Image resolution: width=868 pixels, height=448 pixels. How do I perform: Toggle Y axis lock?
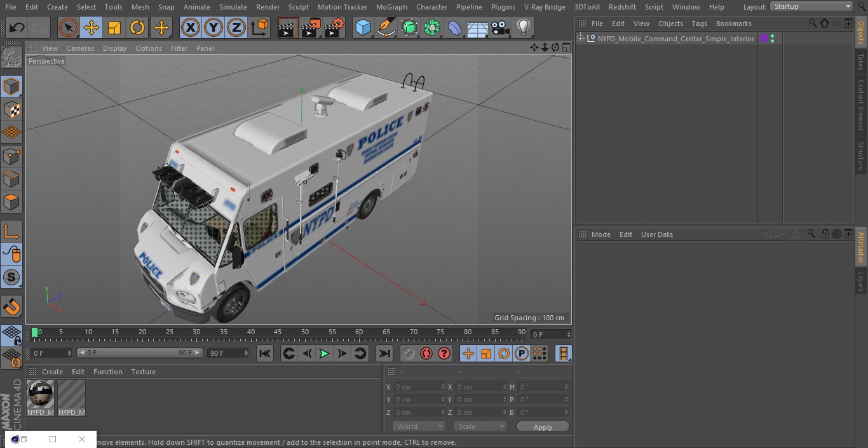click(x=214, y=27)
